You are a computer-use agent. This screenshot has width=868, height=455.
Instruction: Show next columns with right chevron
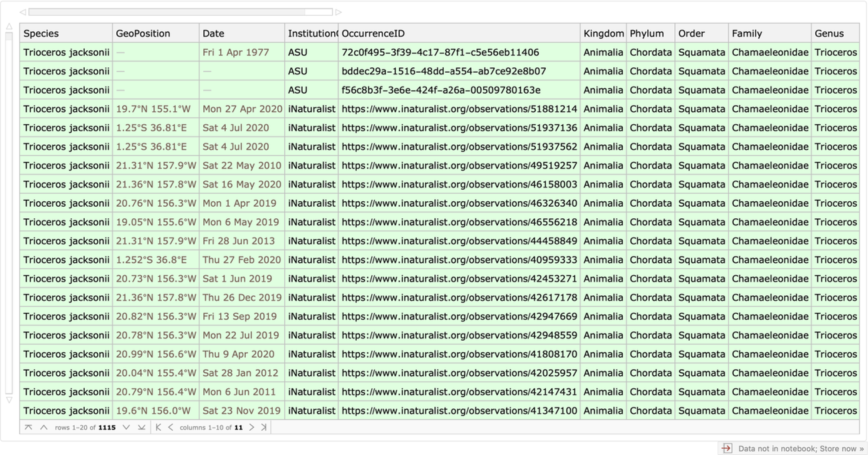click(x=251, y=427)
